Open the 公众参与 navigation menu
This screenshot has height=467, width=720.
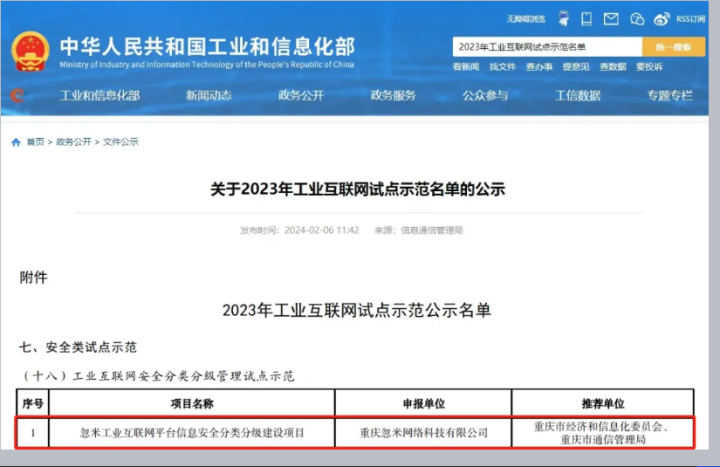click(485, 96)
